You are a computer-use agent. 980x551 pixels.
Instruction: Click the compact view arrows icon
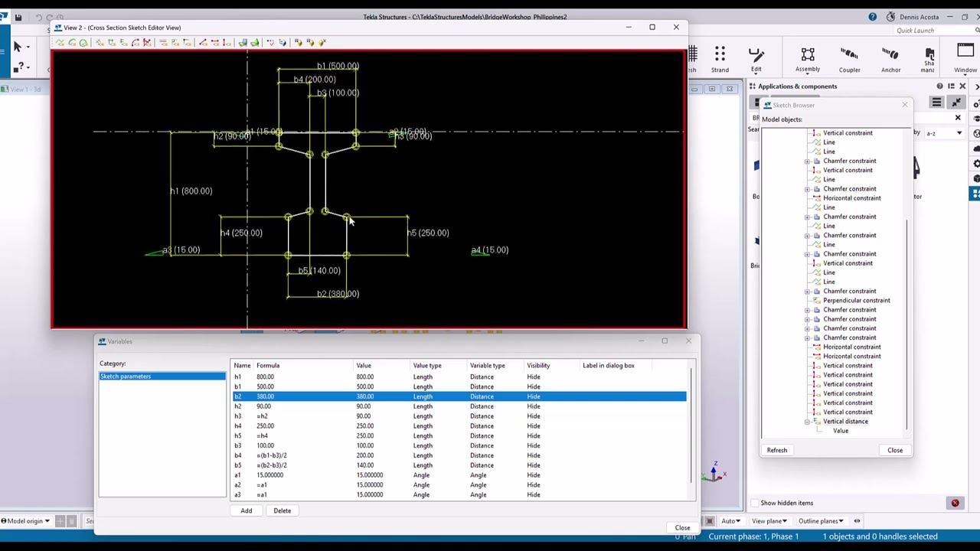pos(956,103)
